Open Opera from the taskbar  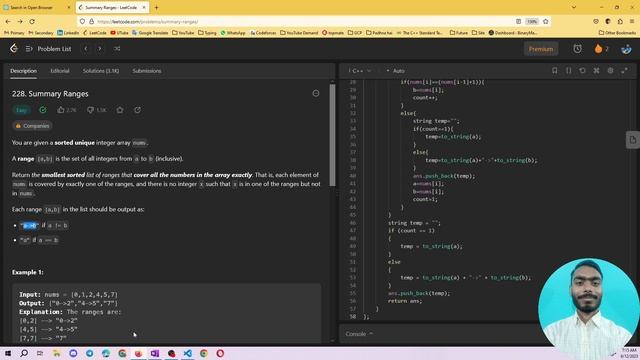tap(220, 353)
